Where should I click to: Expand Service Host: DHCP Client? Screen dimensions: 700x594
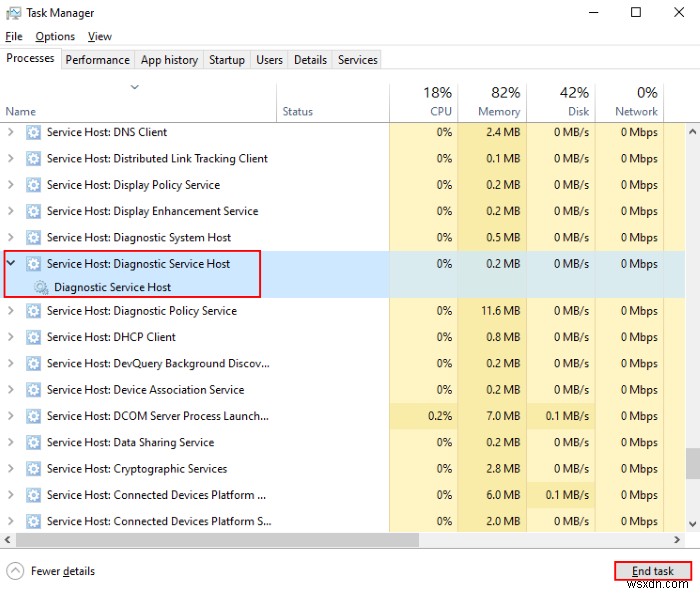11,337
